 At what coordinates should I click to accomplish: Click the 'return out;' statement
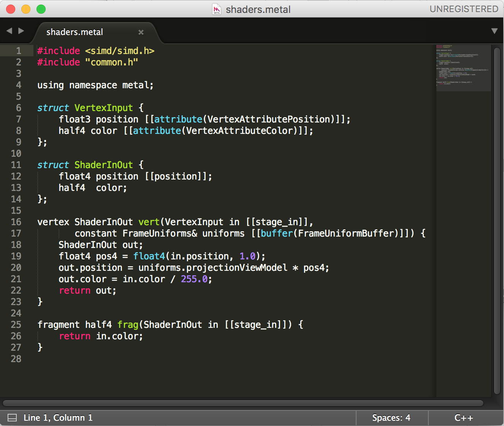tap(87, 291)
